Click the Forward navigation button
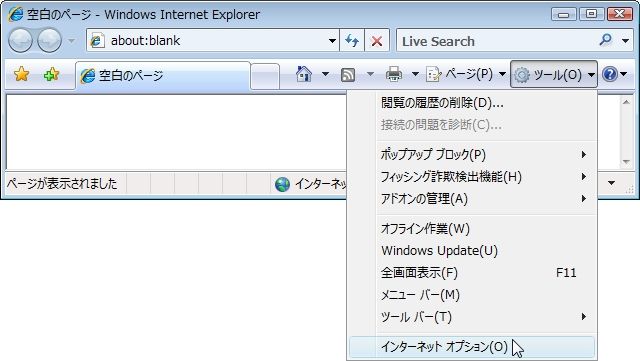640x361 pixels. (49, 40)
